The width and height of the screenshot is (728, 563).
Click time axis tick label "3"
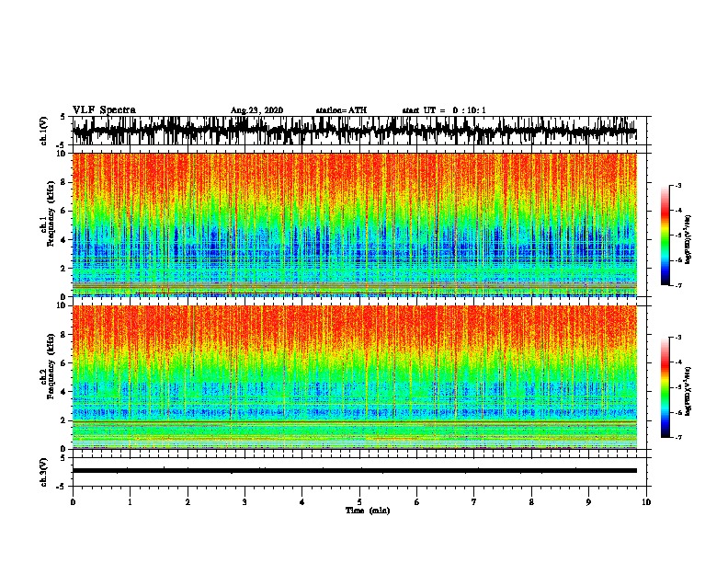pos(245,501)
